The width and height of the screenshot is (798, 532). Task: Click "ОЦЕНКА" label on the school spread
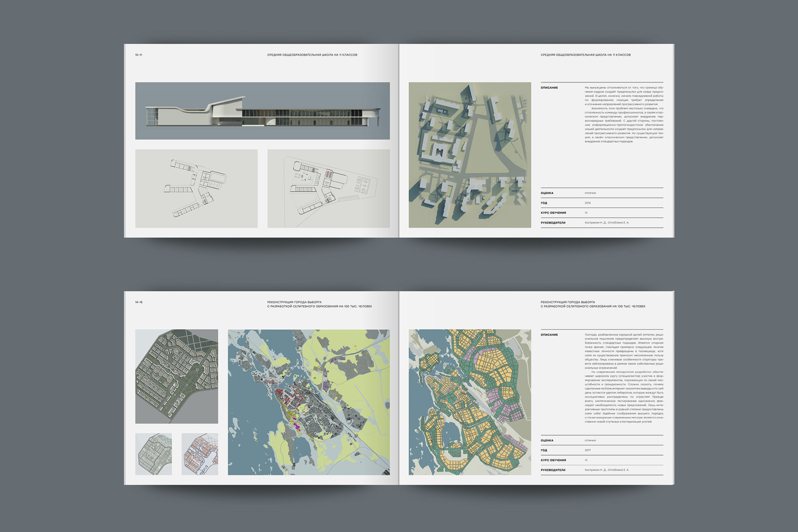point(547,193)
